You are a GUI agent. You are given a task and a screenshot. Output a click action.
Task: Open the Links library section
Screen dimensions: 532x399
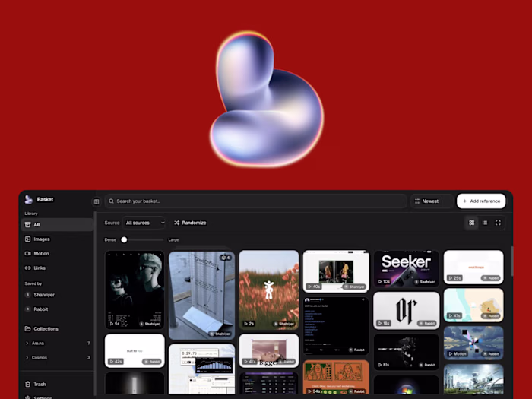coord(57,268)
